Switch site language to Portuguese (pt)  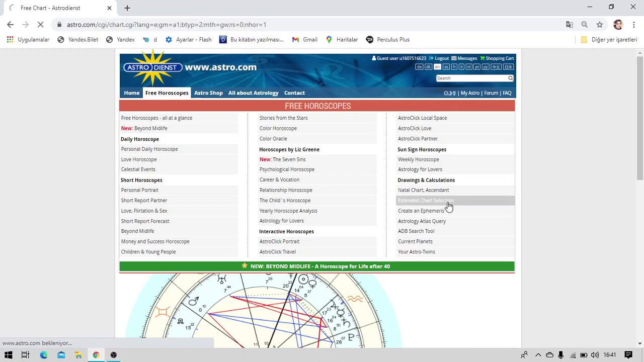click(x=477, y=67)
